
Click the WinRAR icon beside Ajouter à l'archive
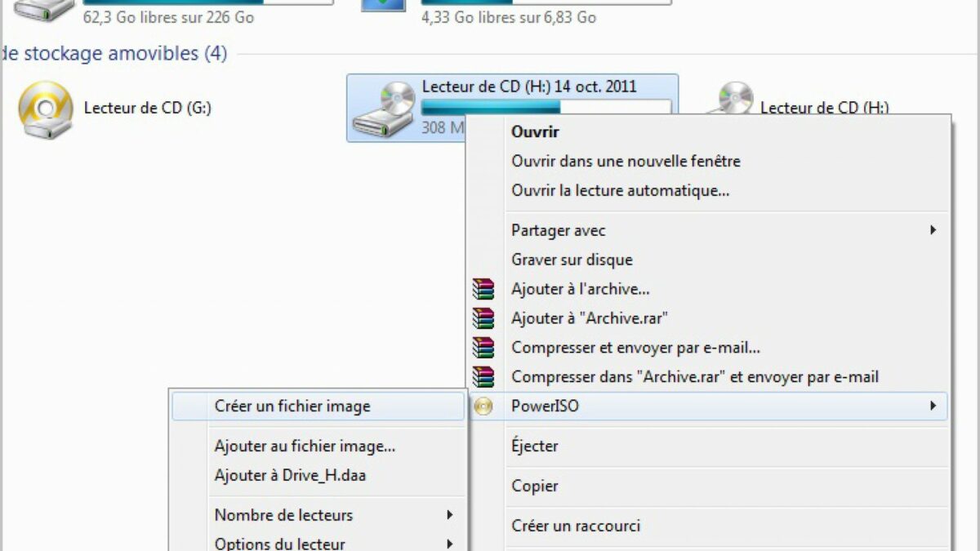tap(483, 290)
